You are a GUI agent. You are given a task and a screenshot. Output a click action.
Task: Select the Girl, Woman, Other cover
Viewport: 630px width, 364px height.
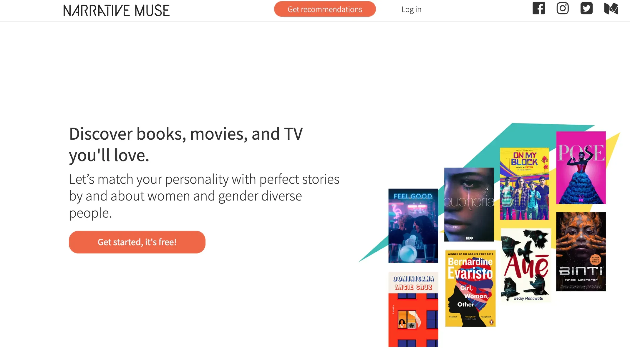(470, 288)
